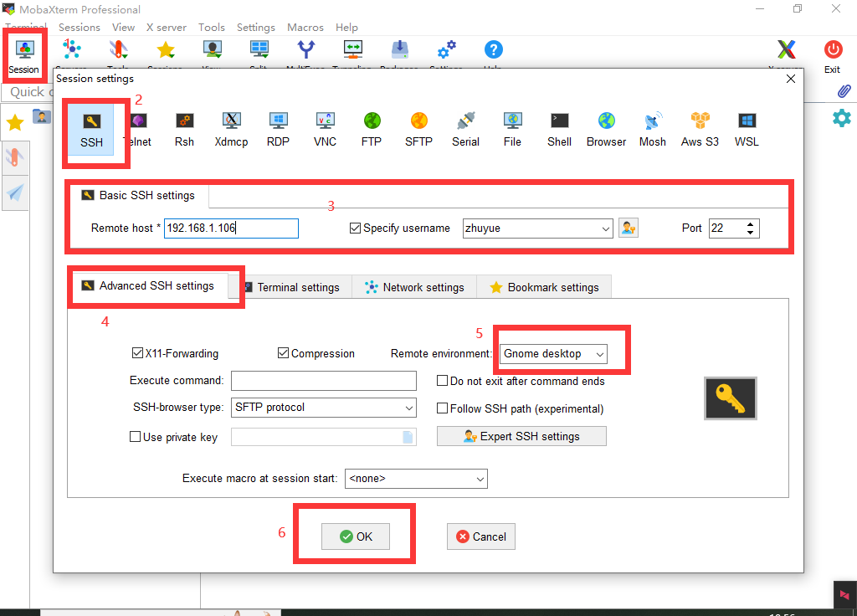Viewport: 857px width, 616px height.
Task: Open the Session toolbar button
Action: point(24,56)
